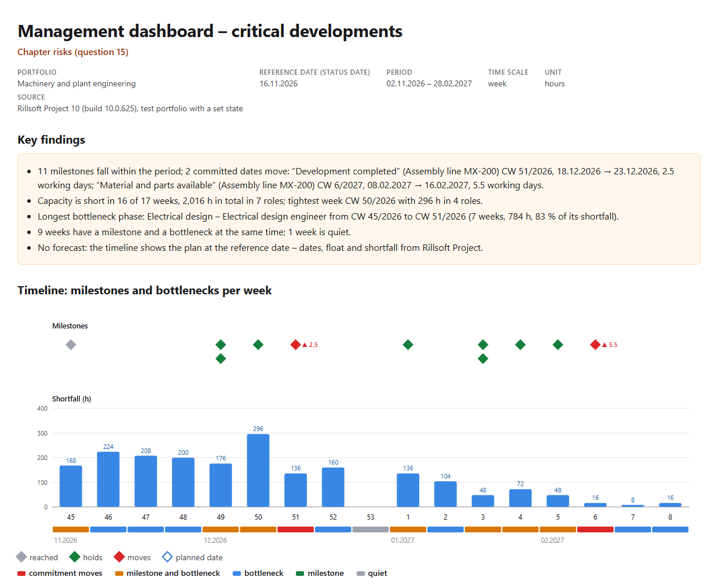Select the lower green milestone diamond above week 49
The image size is (718, 588).
pos(221,359)
